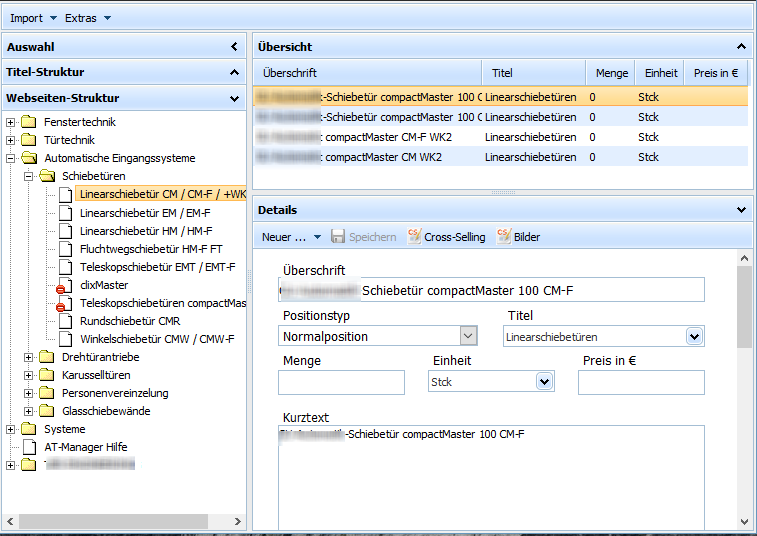Collapse the Auswahl panel

tap(234, 47)
